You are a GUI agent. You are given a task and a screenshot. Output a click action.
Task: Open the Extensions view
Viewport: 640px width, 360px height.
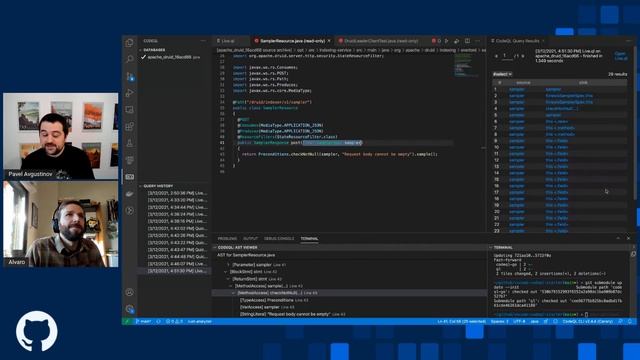(x=129, y=127)
